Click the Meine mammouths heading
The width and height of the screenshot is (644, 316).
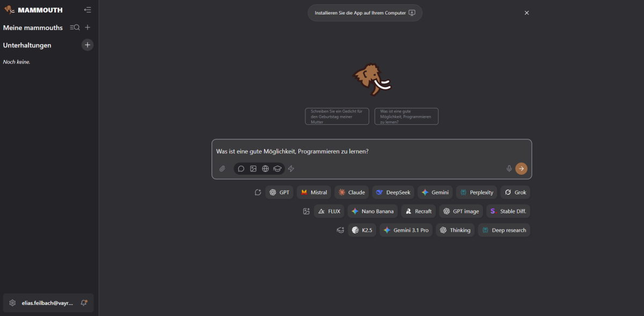pyautogui.click(x=33, y=27)
